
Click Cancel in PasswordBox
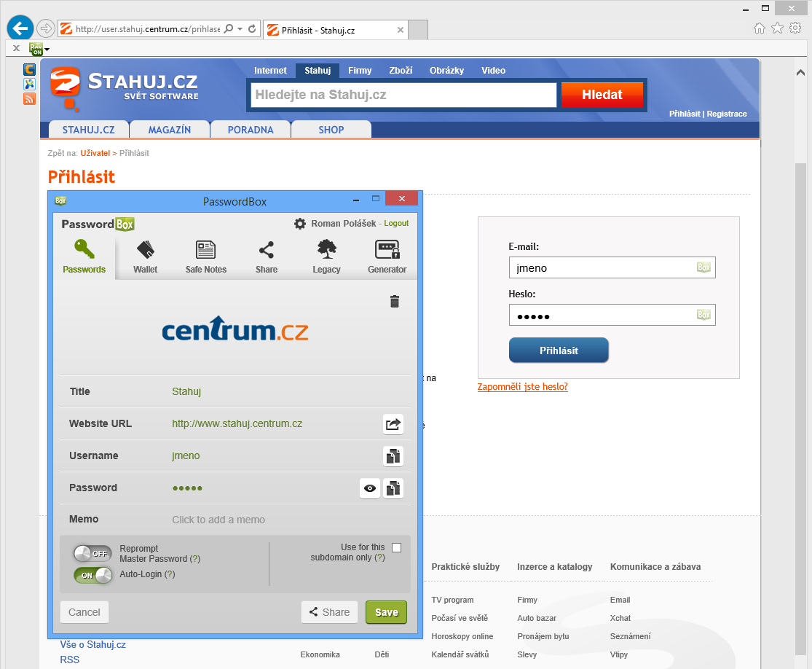click(x=84, y=612)
